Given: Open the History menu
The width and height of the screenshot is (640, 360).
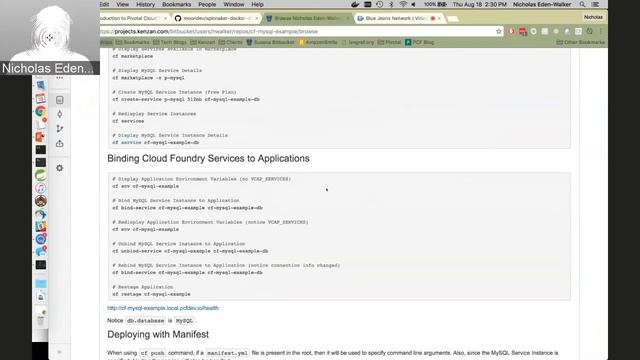Looking at the screenshot, I should click(145, 4).
